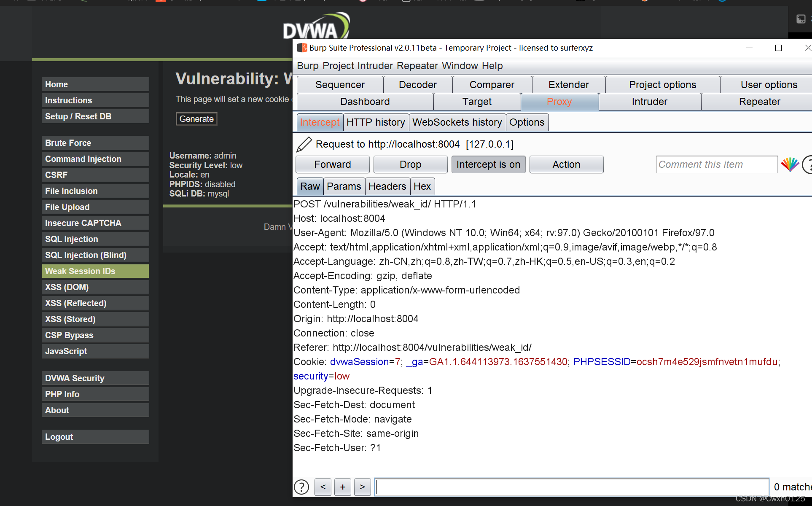Screen dimensions: 812x506
Task: Forward the intercepted request
Action: point(332,164)
